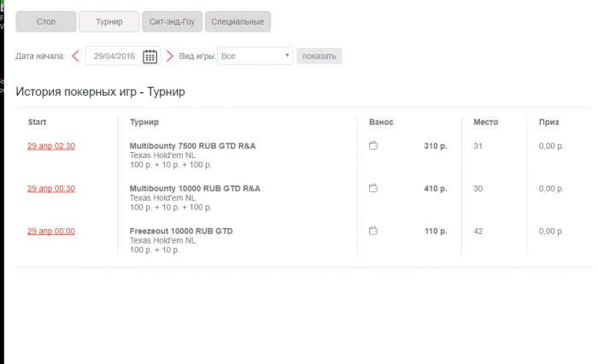Open the 29 апр 00:30 tournament link
Viewport: 598px width, 364px height.
51,188
